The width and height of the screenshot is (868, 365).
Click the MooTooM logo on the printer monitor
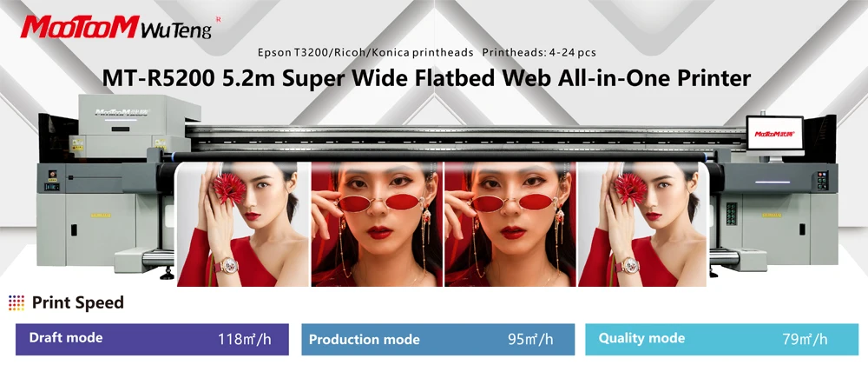[x=774, y=134]
